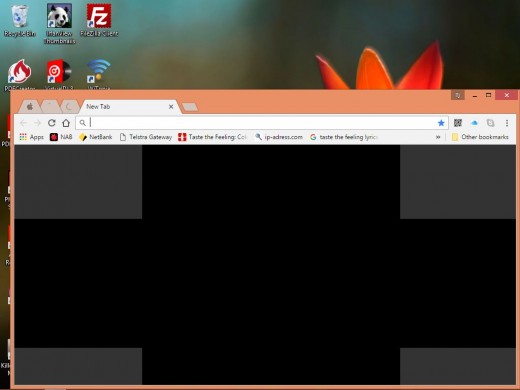The image size is (520, 390).
Task: Open the NetBank bookmark
Action: [x=96, y=137]
